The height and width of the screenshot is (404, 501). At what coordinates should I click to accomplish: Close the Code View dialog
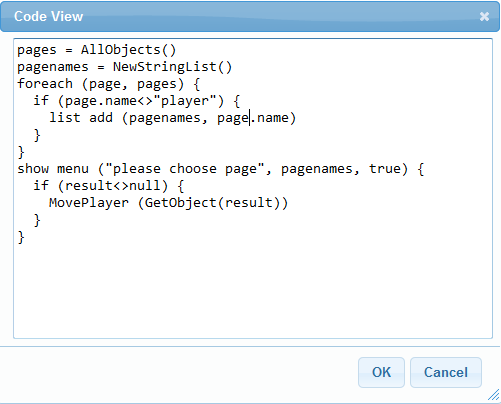[x=484, y=16]
